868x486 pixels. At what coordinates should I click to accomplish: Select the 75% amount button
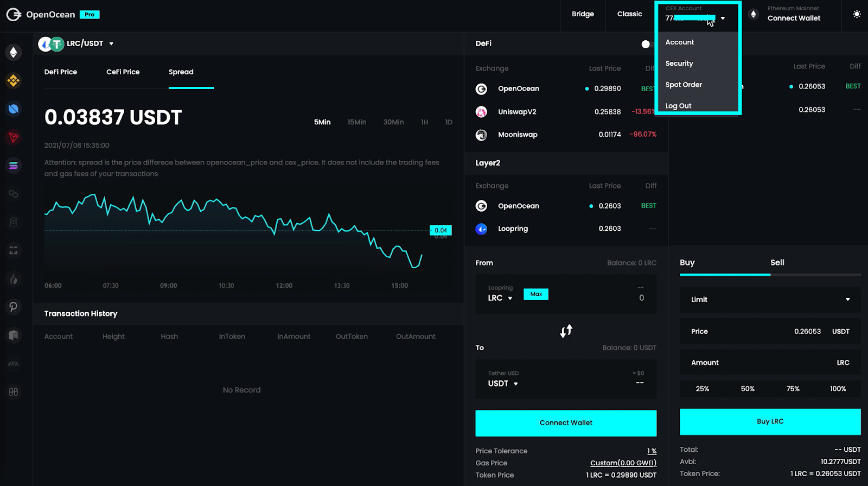(x=793, y=389)
